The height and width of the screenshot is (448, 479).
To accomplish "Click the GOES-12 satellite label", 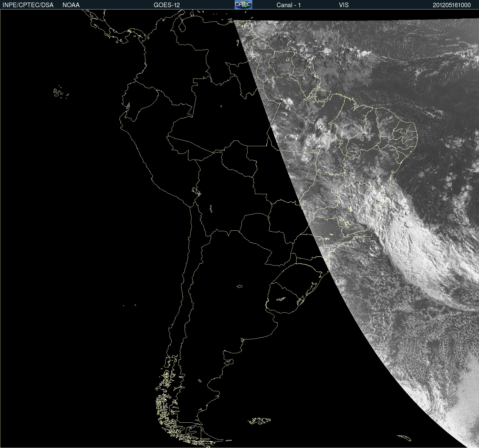I will (167, 5).
